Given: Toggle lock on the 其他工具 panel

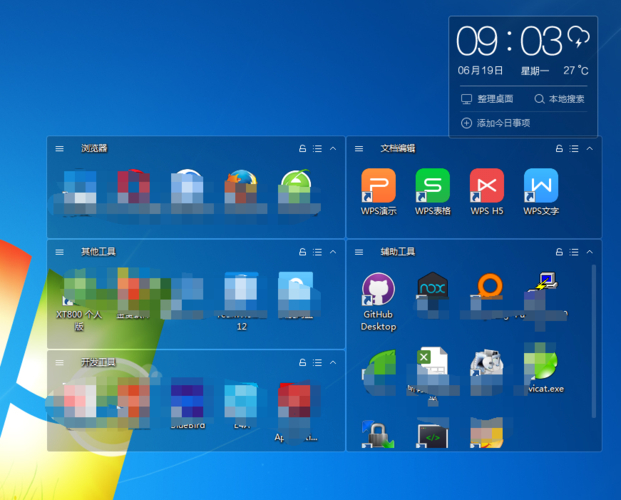Looking at the screenshot, I should click(303, 252).
